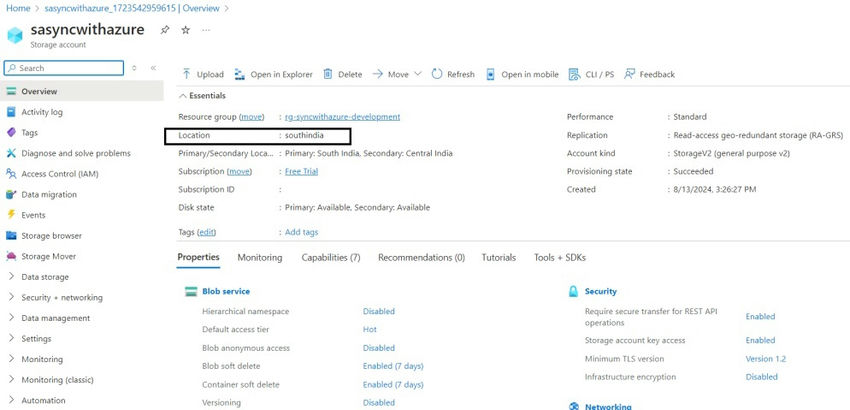Click the Blob service heading link

[x=226, y=291]
